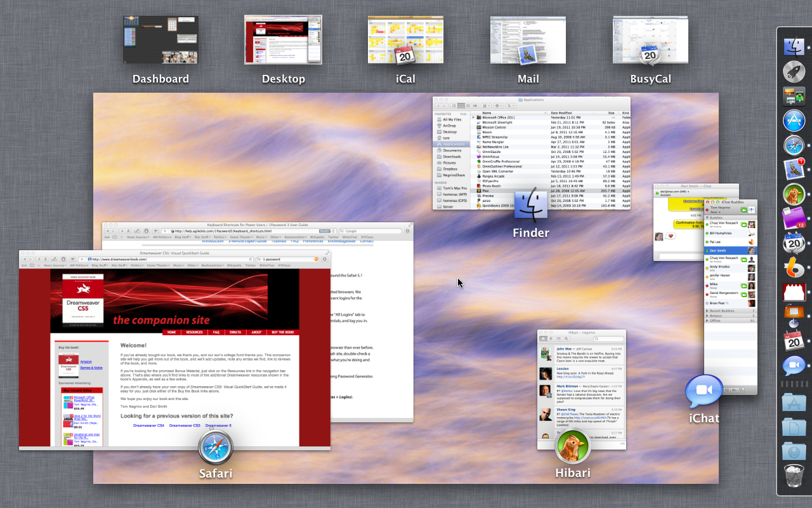Hide the Favorites section in Finder
This screenshot has width=812, height=508.
[463, 114]
